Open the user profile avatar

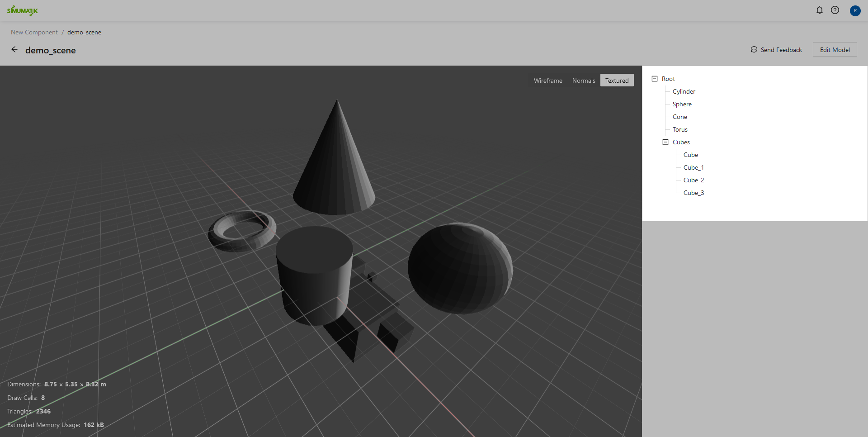pos(854,10)
